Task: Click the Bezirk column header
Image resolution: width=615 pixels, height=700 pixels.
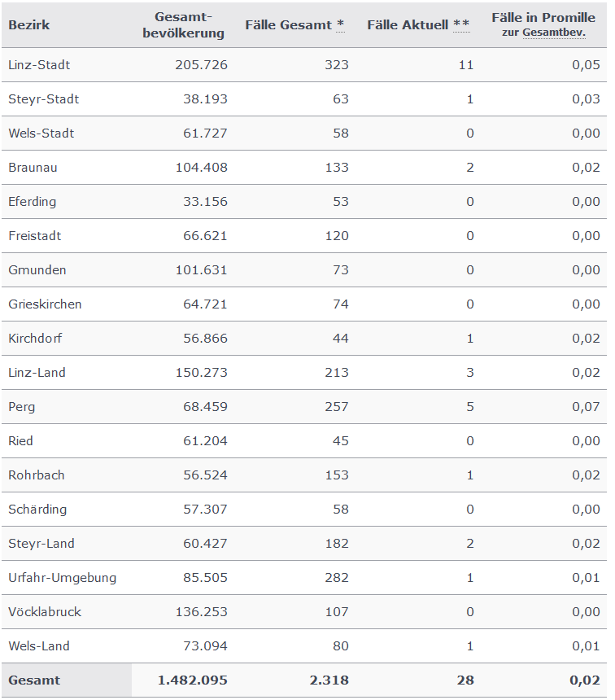Action: (29, 25)
